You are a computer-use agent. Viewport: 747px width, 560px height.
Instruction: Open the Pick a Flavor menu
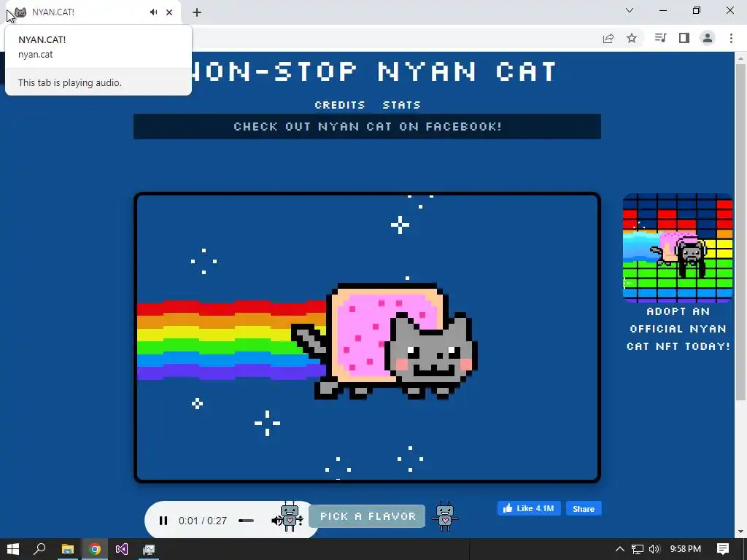(368, 516)
